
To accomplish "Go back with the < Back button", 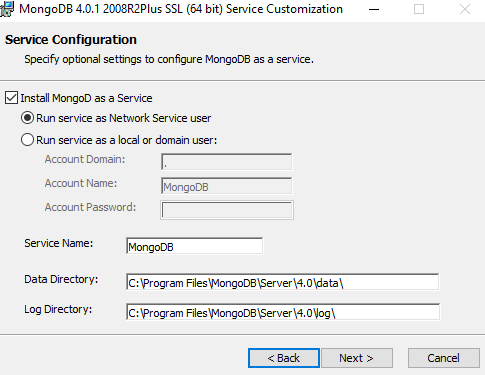I will (x=284, y=358).
